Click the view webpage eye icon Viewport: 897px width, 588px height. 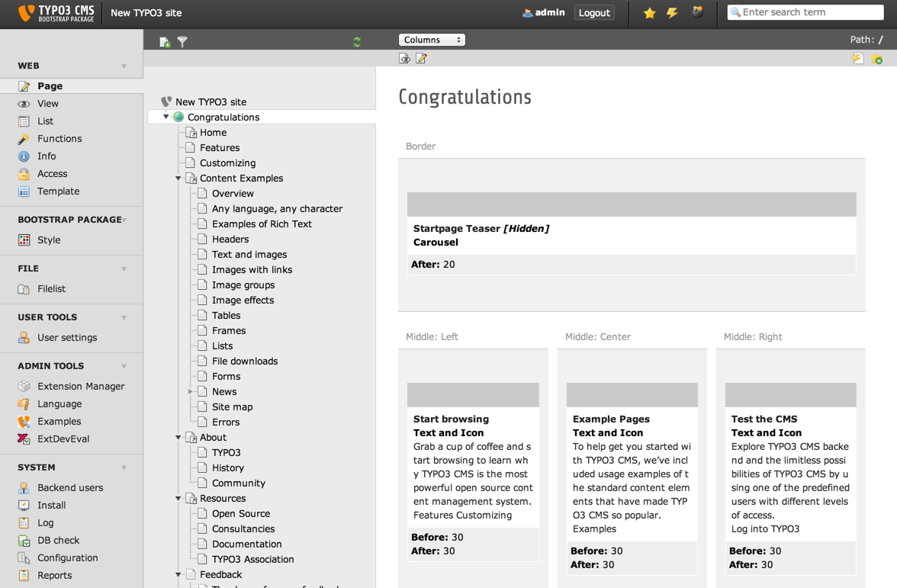pos(404,58)
